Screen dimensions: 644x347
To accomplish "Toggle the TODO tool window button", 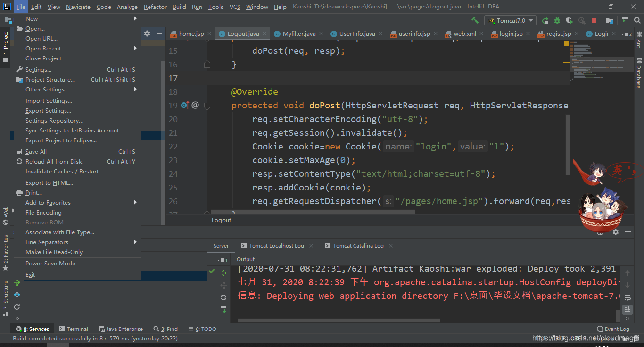I will point(202,329).
